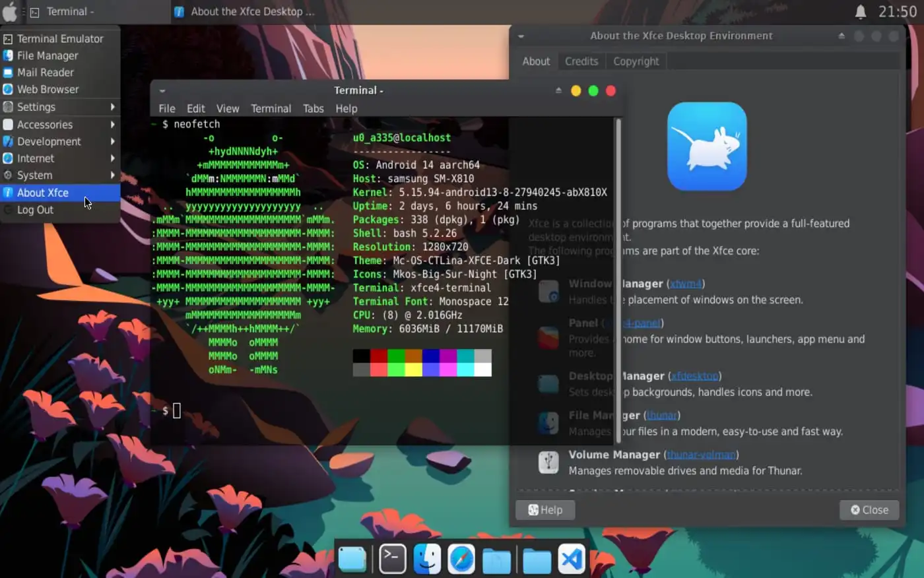Click the '$ neofetch' command line
The image size is (924, 578).
point(191,124)
